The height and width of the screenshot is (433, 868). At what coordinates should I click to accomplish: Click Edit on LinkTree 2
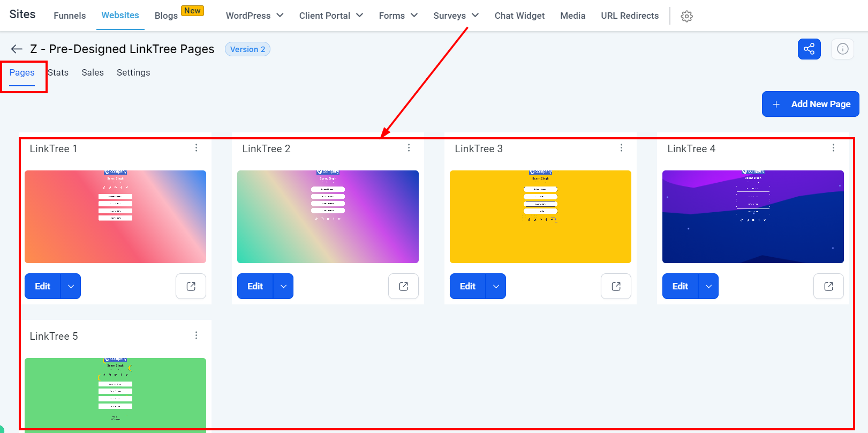click(x=255, y=286)
